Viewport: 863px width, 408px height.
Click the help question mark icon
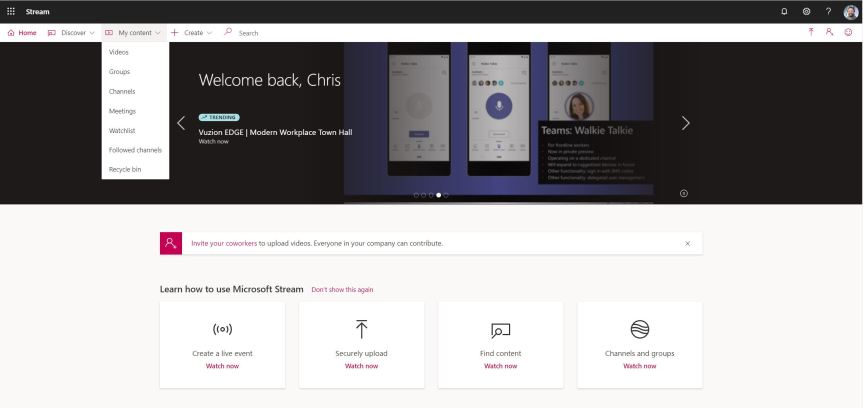[828, 11]
